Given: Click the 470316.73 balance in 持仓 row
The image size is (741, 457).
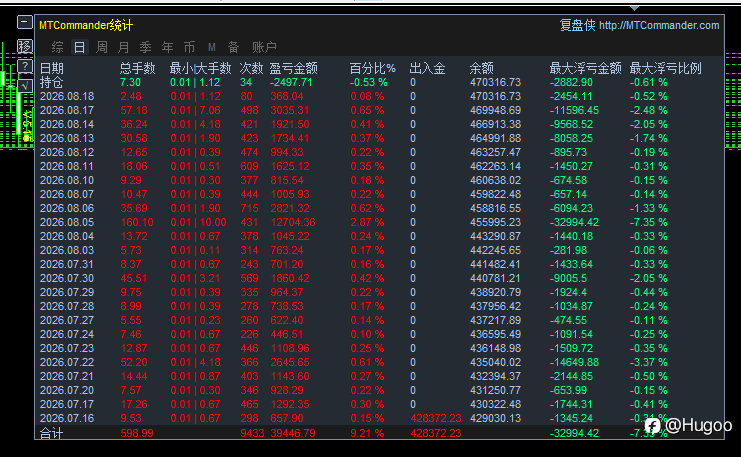Looking at the screenshot, I should coord(495,82).
